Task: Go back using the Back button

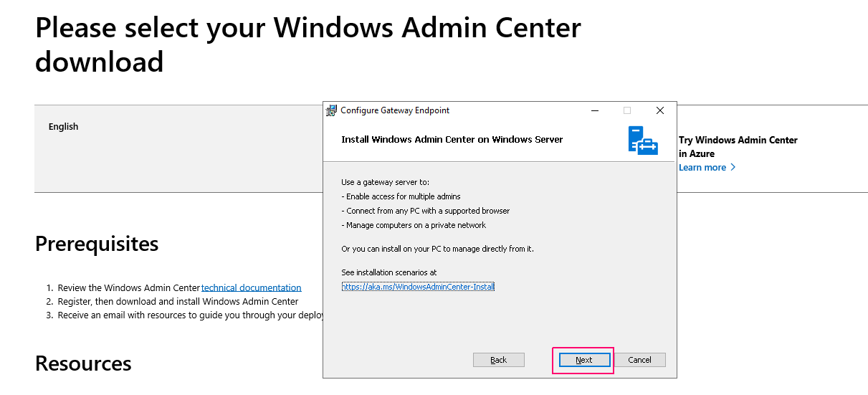Action: coord(499,360)
